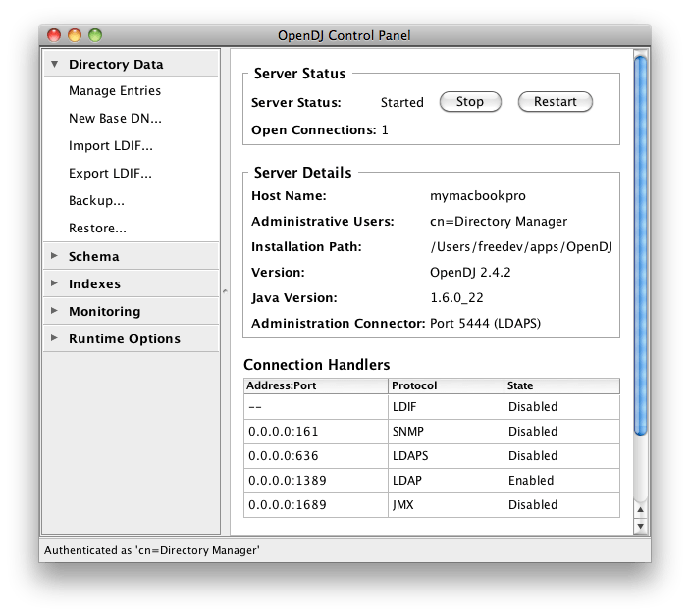This screenshot has width=690, height=616.
Task: Choose New Base DN...
Action: click(x=115, y=119)
